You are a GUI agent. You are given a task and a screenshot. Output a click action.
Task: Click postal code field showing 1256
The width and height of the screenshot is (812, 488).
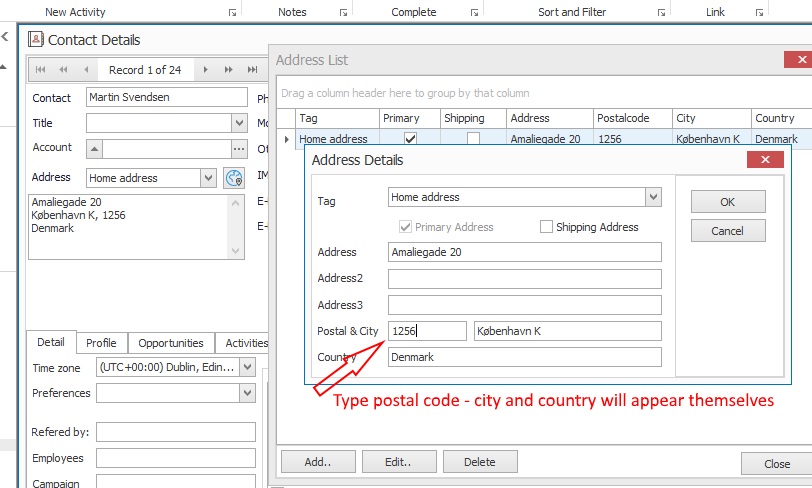click(x=427, y=331)
